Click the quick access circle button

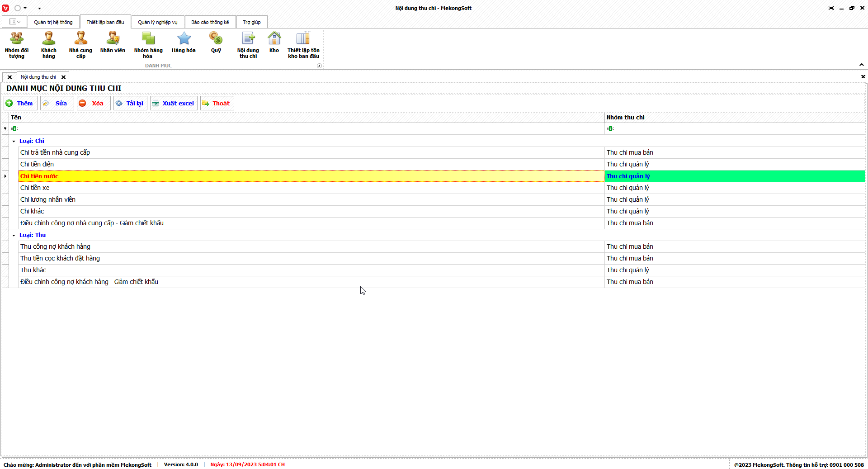tap(18, 8)
